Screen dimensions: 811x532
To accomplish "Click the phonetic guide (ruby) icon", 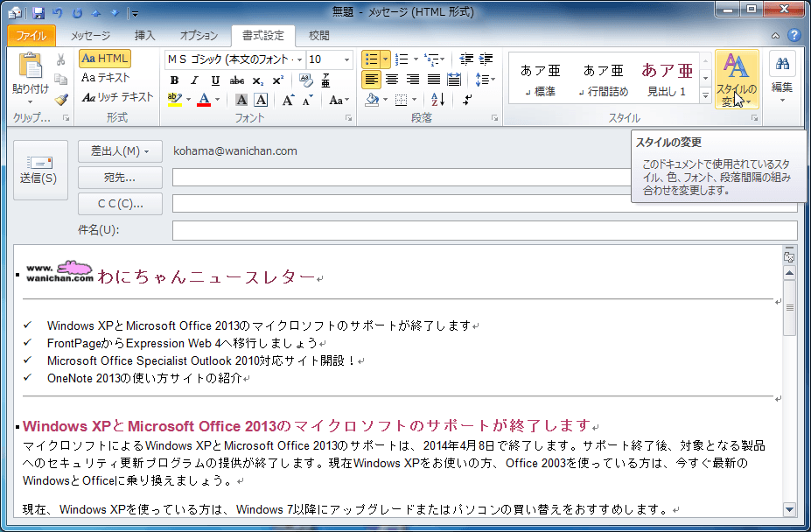I will pyautogui.click(x=325, y=80).
